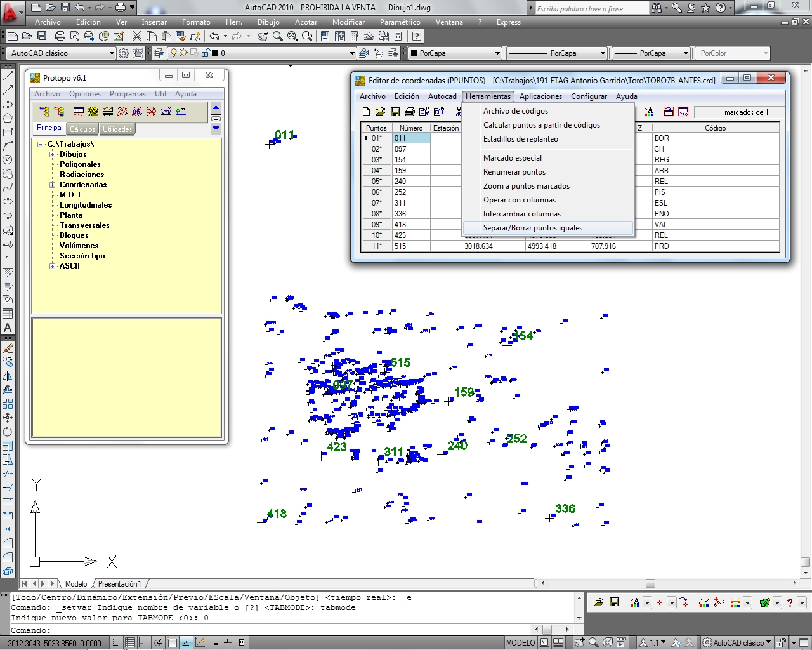Switch to the Utilidades tab in Protopo
The width and height of the screenshot is (812, 650).
(118, 129)
